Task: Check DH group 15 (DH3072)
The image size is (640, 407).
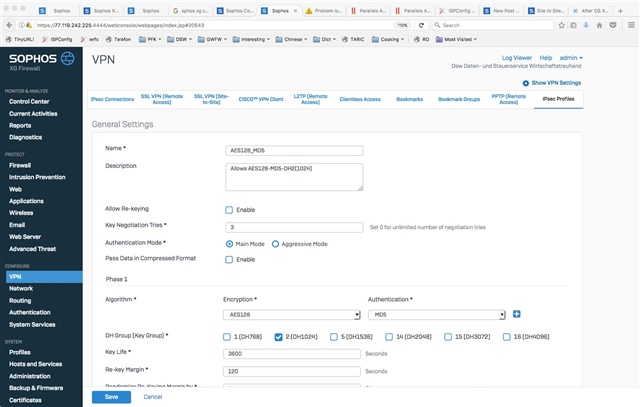Action: pyautogui.click(x=448, y=337)
